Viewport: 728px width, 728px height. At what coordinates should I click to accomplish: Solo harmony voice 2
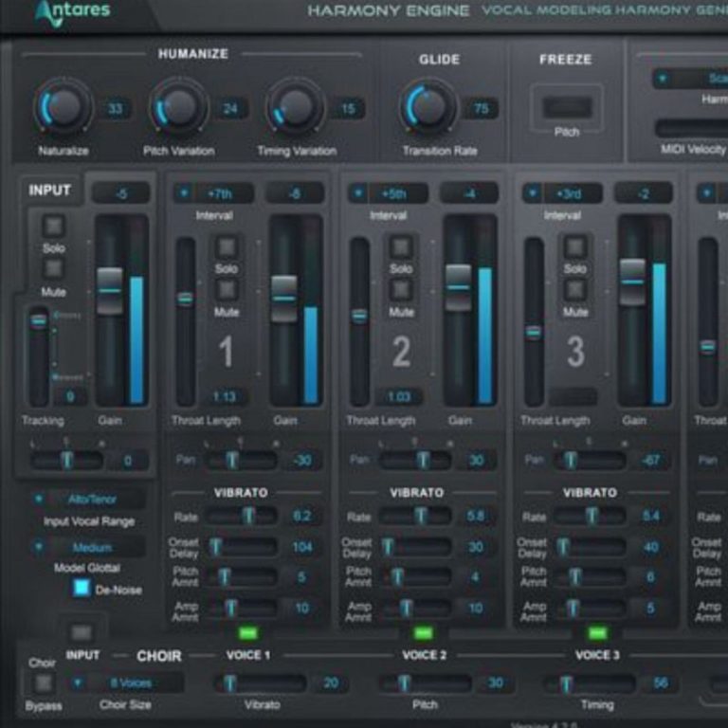pos(401,246)
